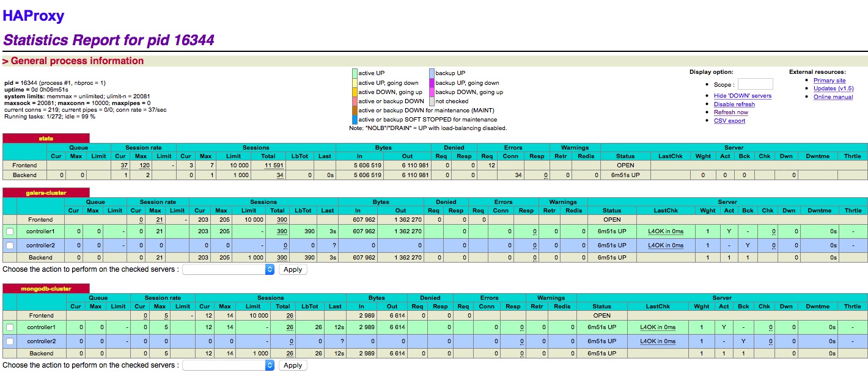This screenshot has width=868, height=378.
Task: Click the active DOWN, going up legend swatch
Action: click(x=355, y=92)
